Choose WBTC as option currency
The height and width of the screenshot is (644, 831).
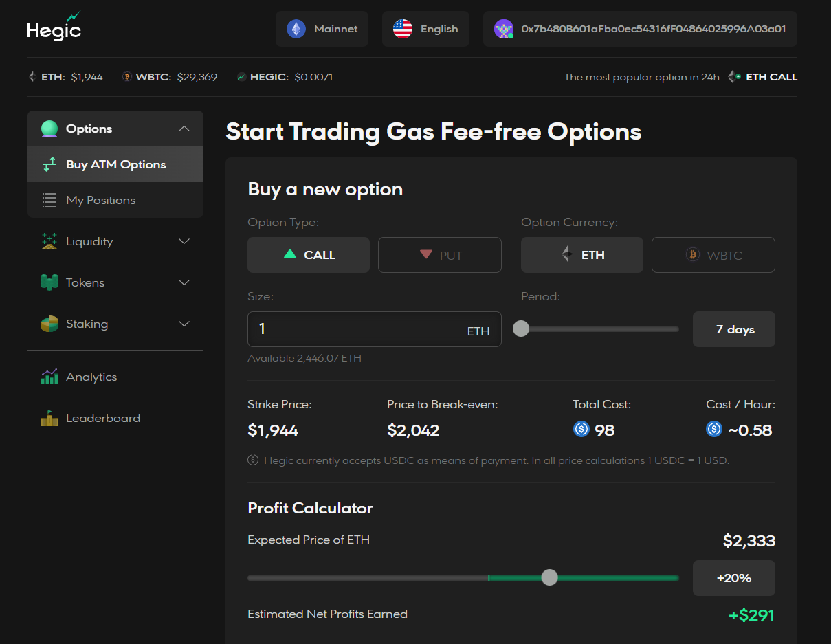713,255
